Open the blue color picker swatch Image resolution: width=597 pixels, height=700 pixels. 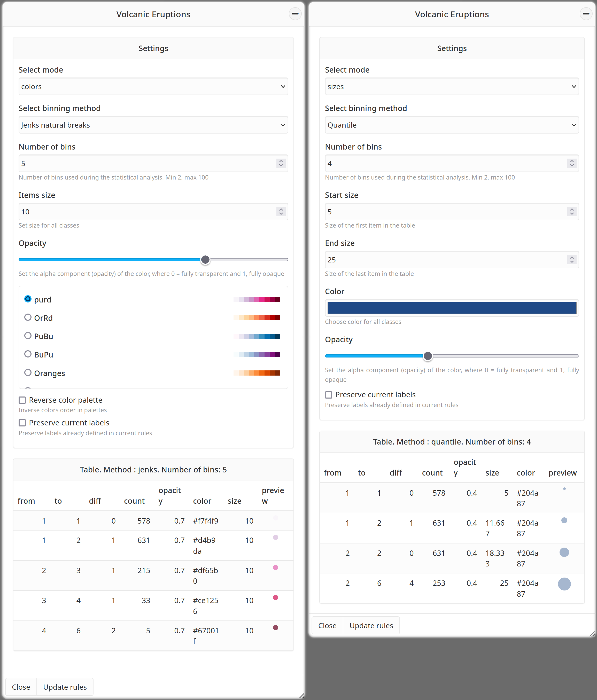click(x=451, y=308)
